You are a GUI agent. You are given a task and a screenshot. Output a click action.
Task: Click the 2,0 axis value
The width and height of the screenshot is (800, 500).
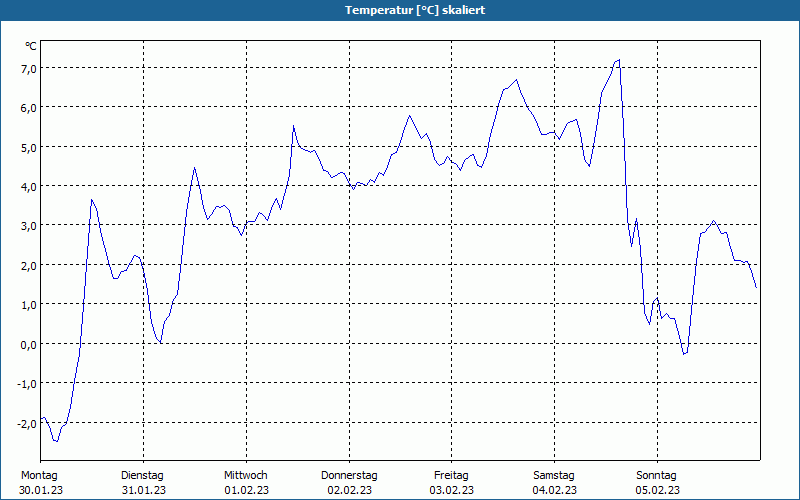[28, 265]
